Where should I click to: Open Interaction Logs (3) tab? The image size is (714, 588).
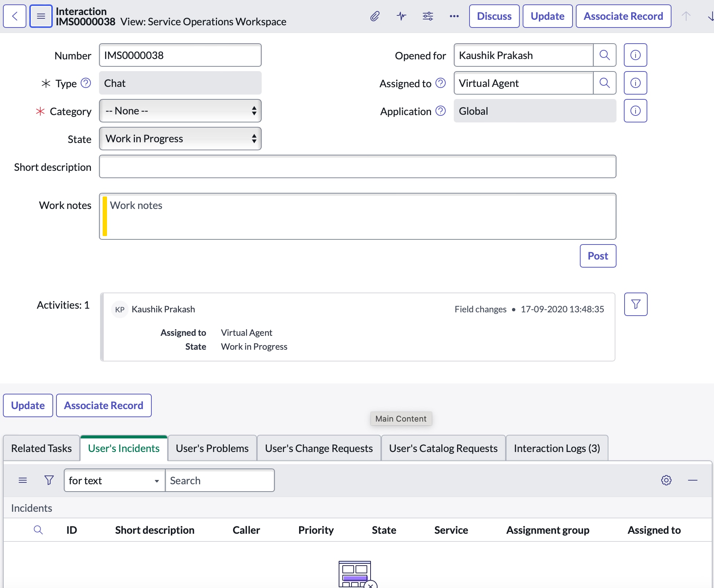click(557, 448)
